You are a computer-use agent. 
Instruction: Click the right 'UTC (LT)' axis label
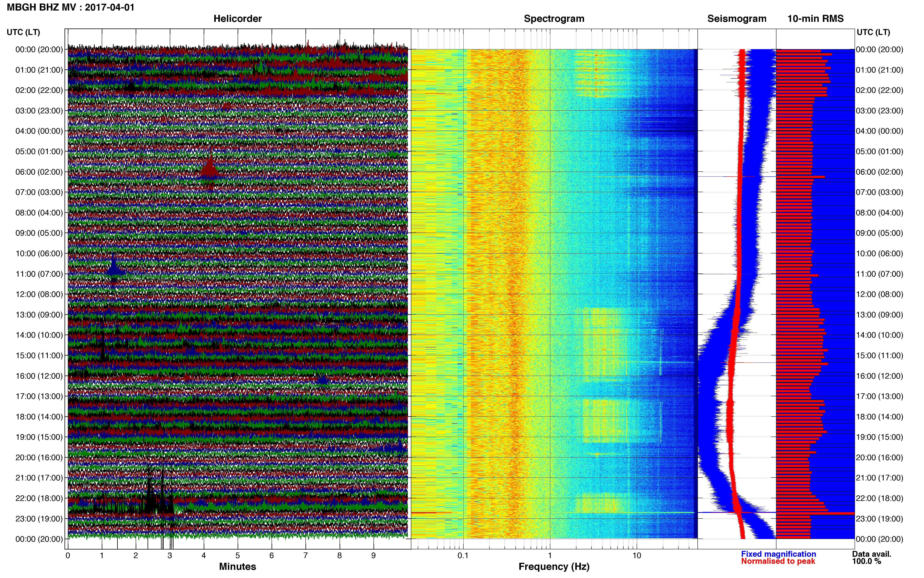[x=873, y=32]
